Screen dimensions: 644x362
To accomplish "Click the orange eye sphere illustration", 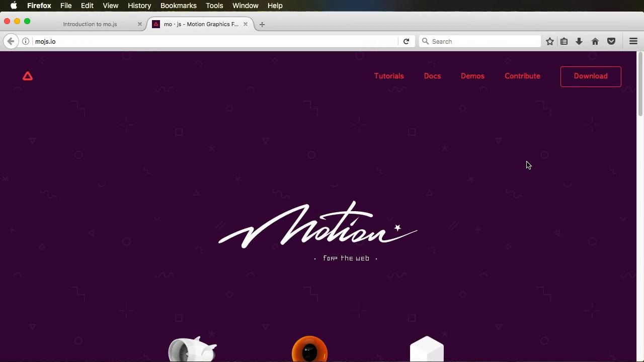I will tap(309, 349).
